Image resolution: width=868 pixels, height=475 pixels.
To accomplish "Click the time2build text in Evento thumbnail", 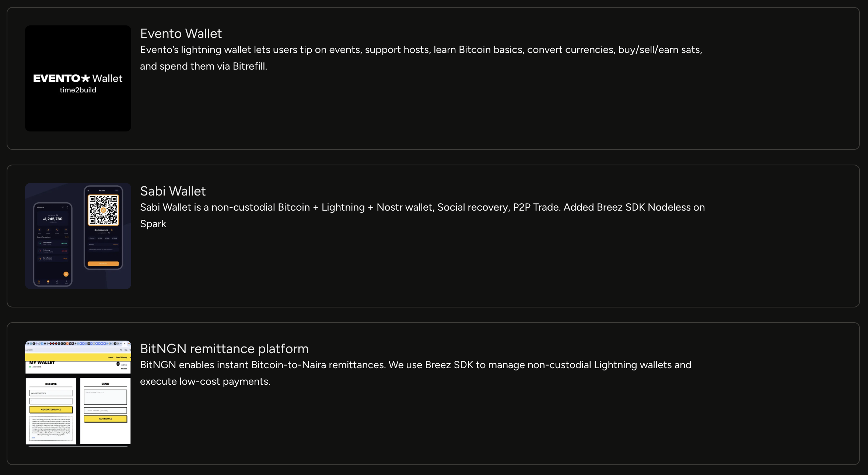I will coord(78,90).
